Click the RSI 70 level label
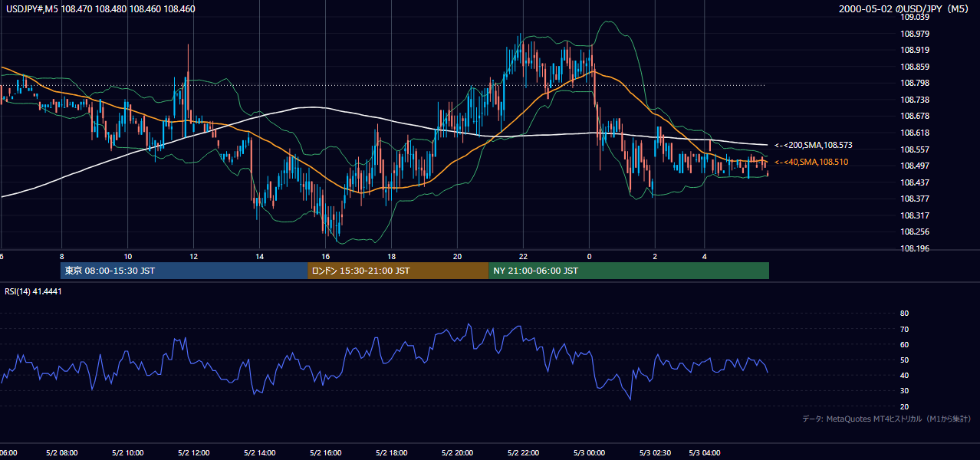Image resolution: width=980 pixels, height=460 pixels. click(904, 329)
